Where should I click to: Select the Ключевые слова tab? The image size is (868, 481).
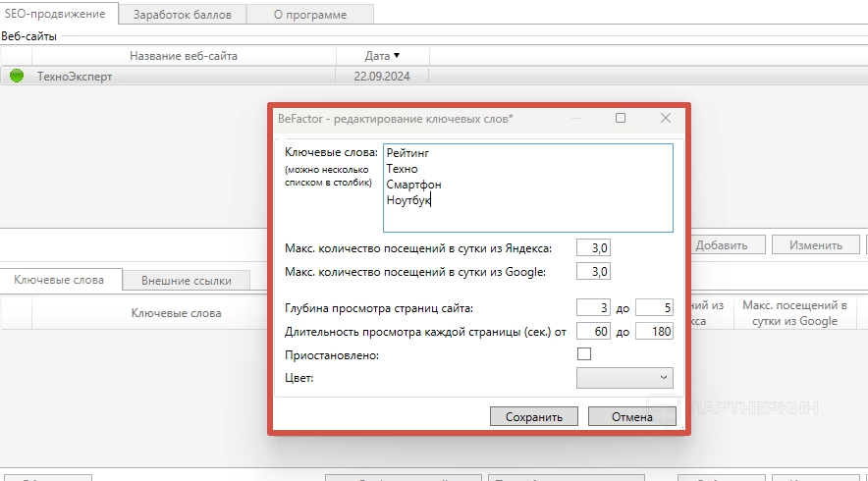(x=59, y=280)
